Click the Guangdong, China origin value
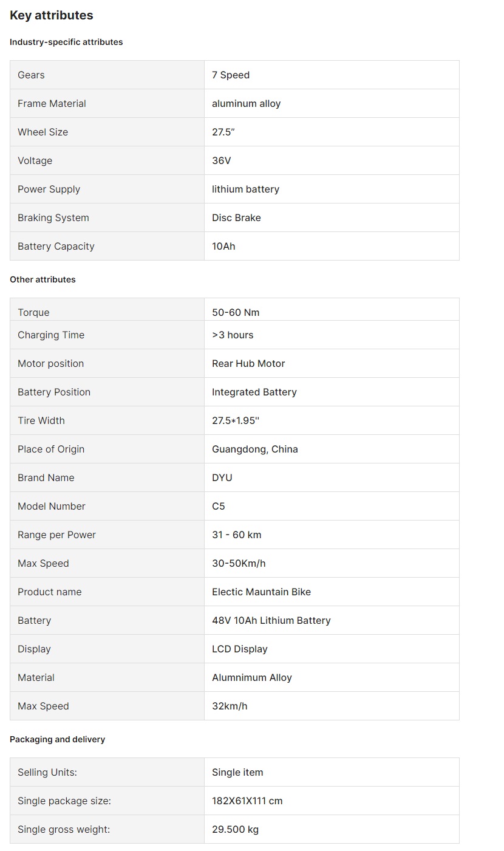Screen dimensions: 504x851 (255, 449)
